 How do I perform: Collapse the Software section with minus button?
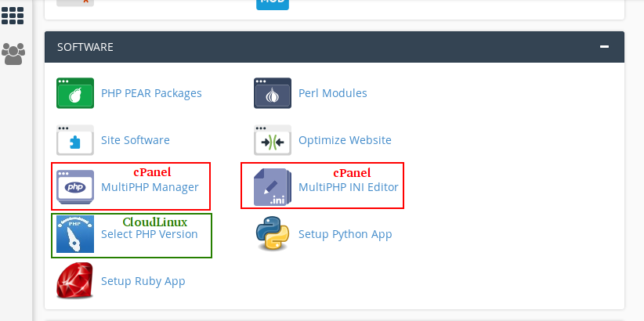[604, 47]
